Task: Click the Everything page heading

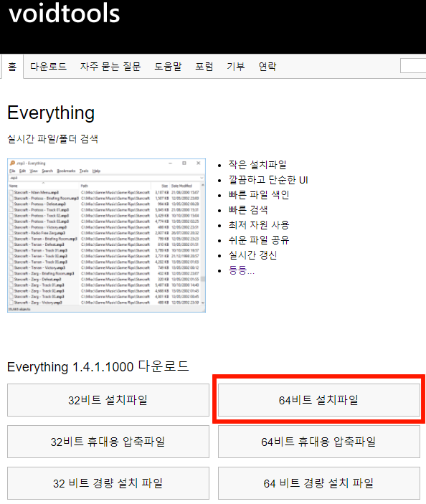Action: [x=51, y=113]
